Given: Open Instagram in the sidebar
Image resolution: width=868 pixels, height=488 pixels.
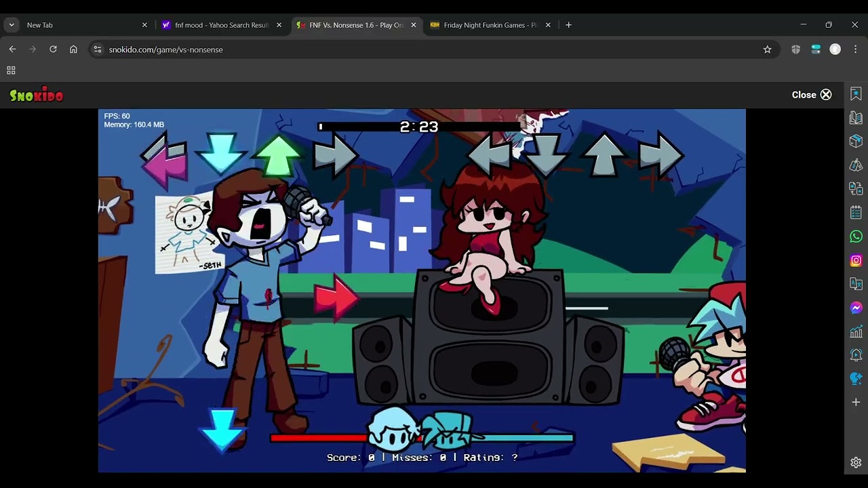Looking at the screenshot, I should click(x=856, y=260).
